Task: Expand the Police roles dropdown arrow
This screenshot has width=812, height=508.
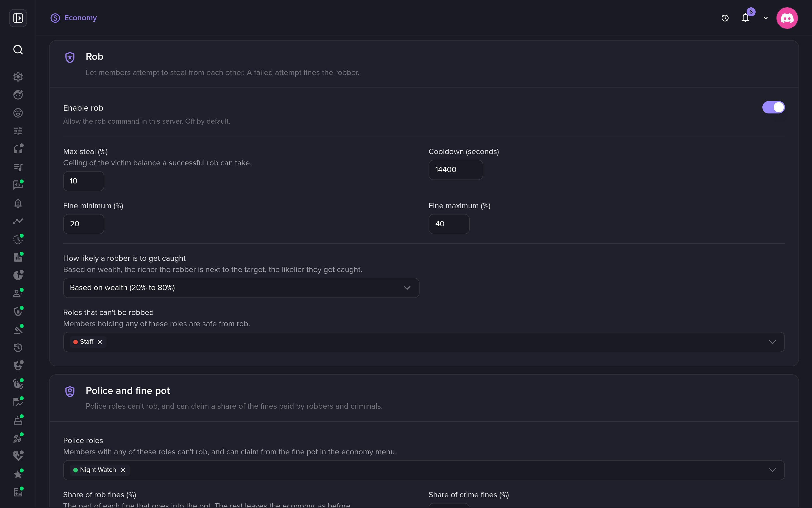Action: tap(773, 470)
